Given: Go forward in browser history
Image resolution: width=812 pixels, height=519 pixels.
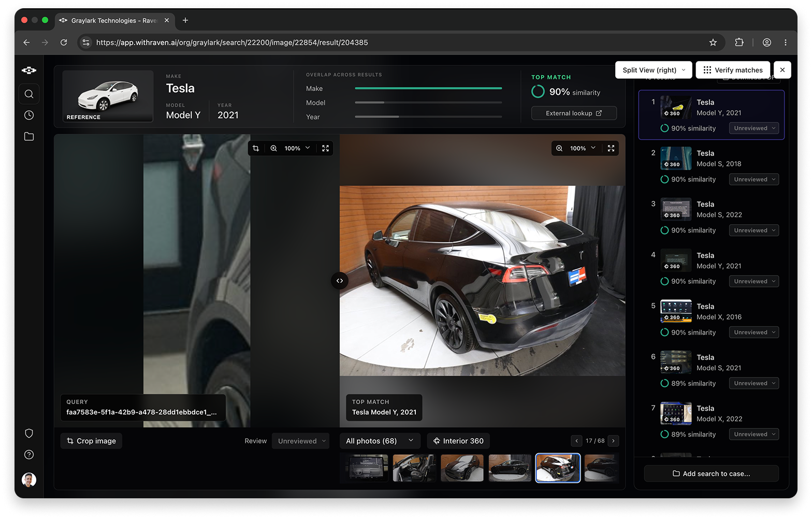Looking at the screenshot, I should (45, 42).
